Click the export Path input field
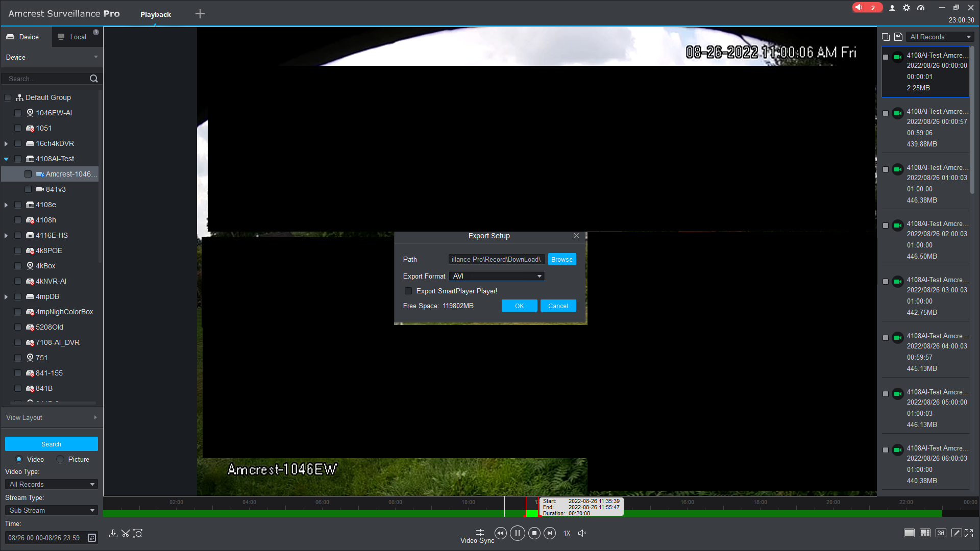Image resolution: width=980 pixels, height=551 pixels. [x=497, y=260]
